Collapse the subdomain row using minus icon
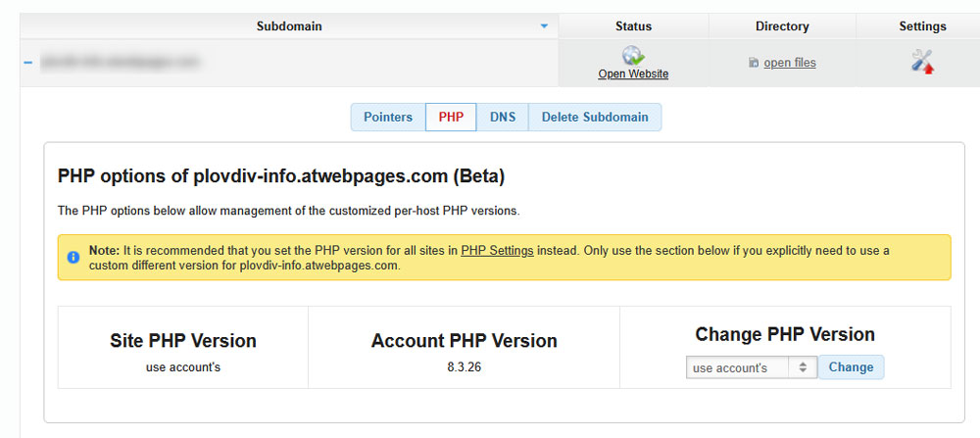Image resolution: width=980 pixels, height=438 pixels. coord(27,63)
